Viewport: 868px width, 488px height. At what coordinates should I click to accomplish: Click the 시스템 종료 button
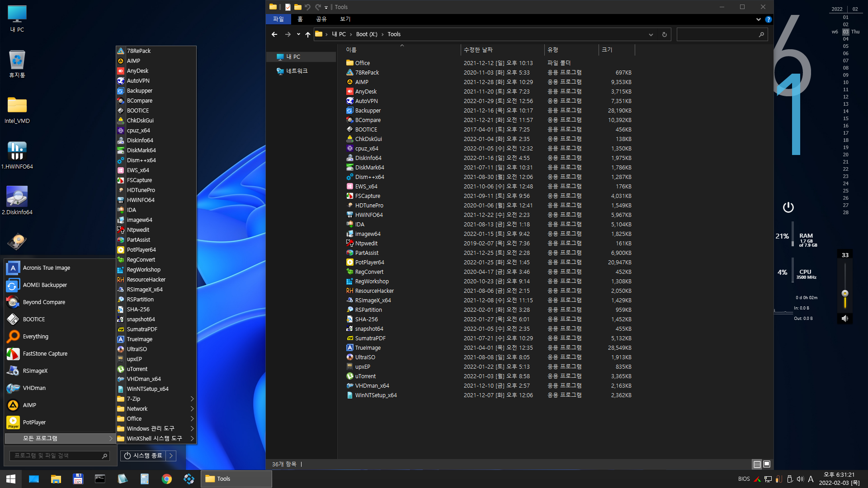pyautogui.click(x=143, y=456)
